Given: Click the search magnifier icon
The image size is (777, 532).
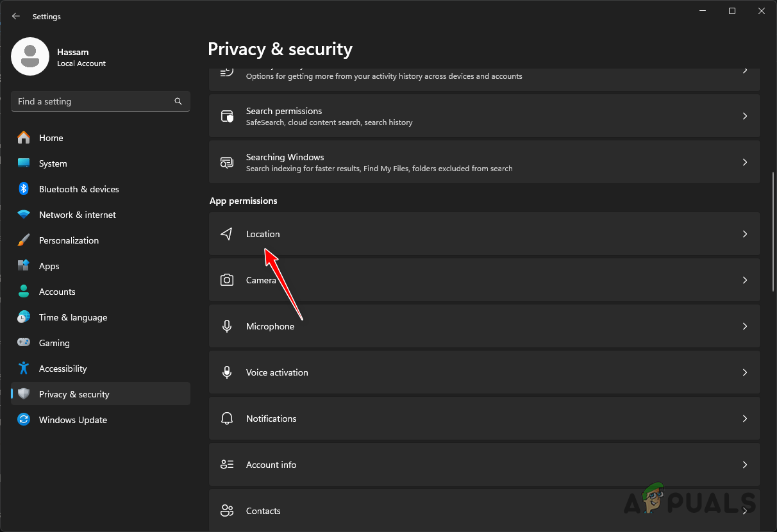Looking at the screenshot, I should (x=178, y=101).
